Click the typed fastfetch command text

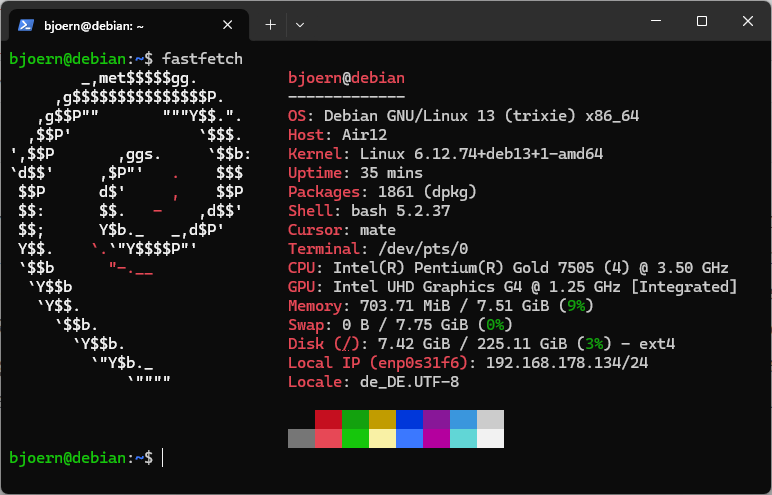[203, 59]
